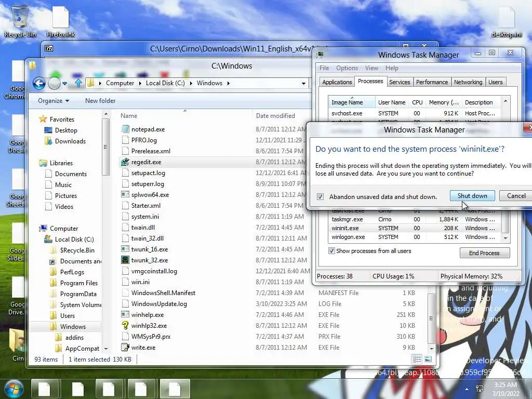Switch to Performance tab

(x=432, y=82)
